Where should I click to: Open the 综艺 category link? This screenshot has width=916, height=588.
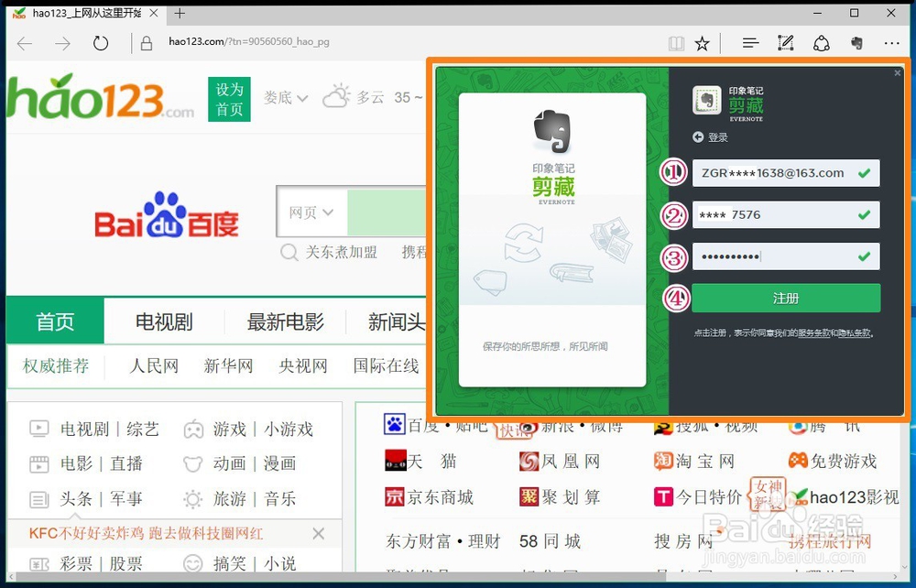pyautogui.click(x=143, y=430)
